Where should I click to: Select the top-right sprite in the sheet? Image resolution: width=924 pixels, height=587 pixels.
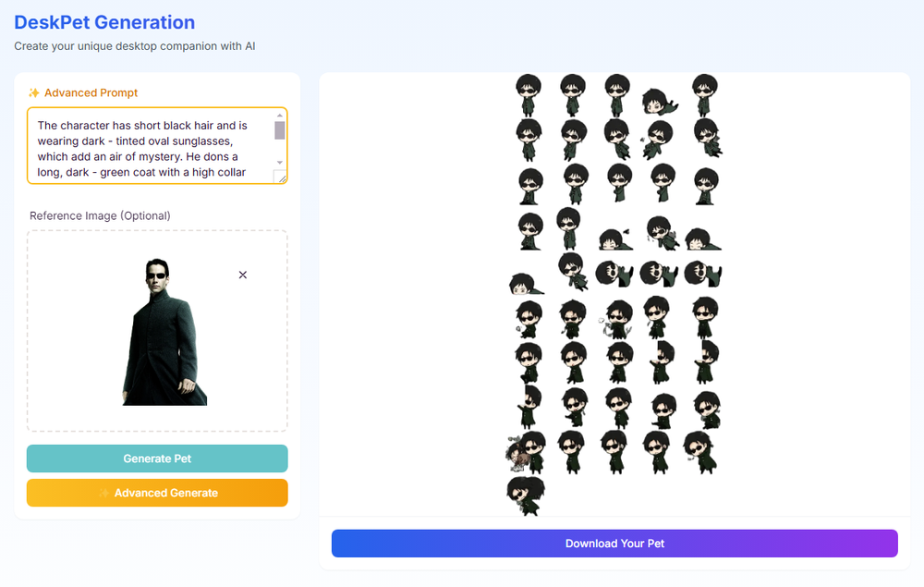tap(704, 95)
